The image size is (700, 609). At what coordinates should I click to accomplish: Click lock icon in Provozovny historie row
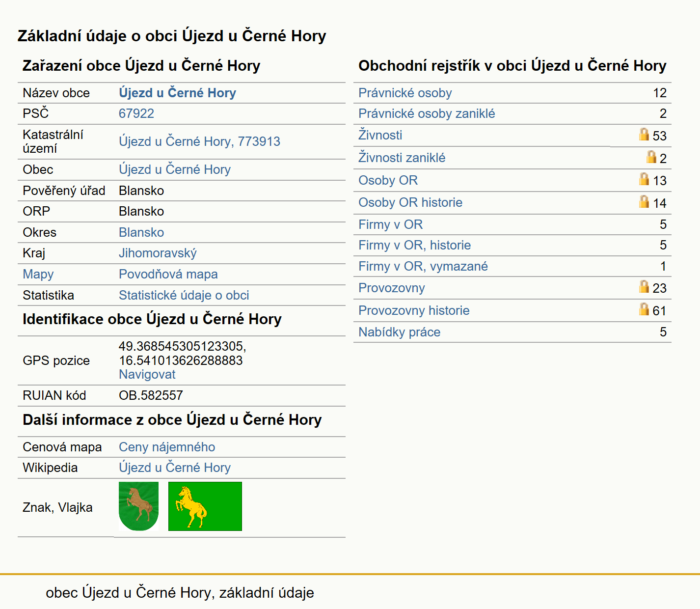tap(644, 309)
